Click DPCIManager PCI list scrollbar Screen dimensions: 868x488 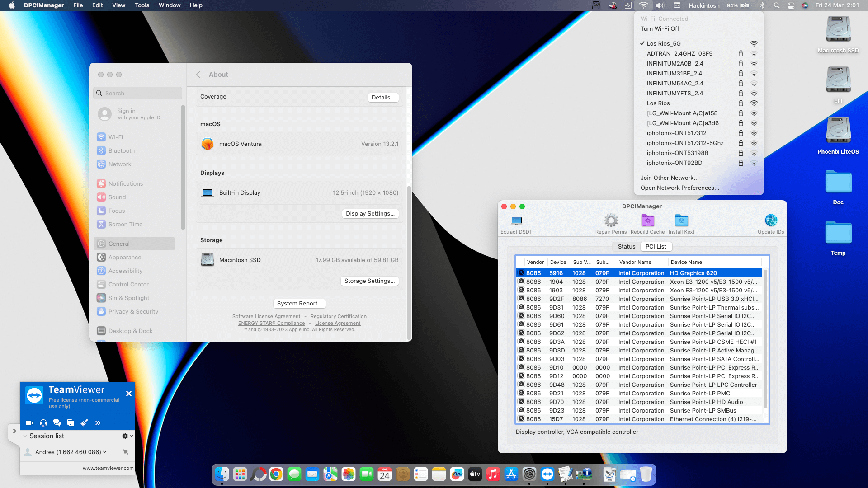(765, 339)
